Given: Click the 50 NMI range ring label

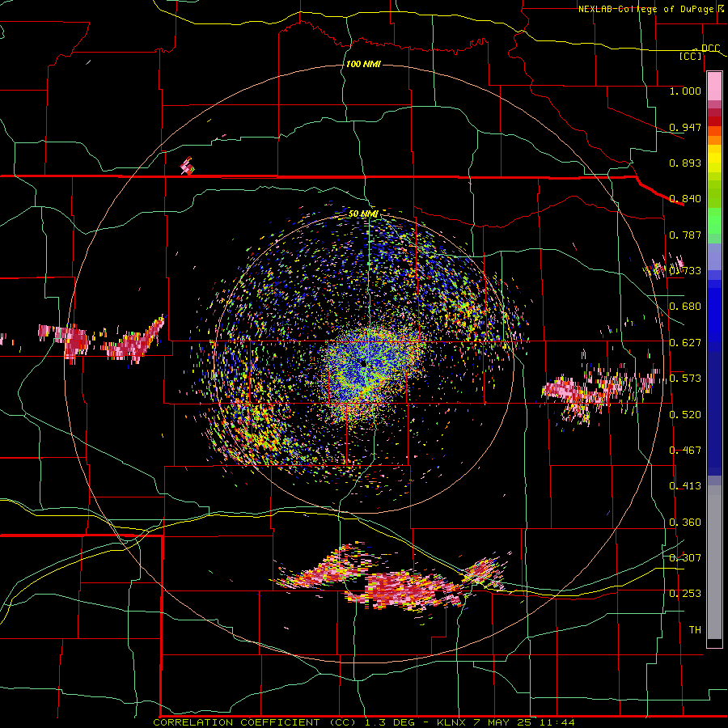Looking at the screenshot, I should coord(363,214).
